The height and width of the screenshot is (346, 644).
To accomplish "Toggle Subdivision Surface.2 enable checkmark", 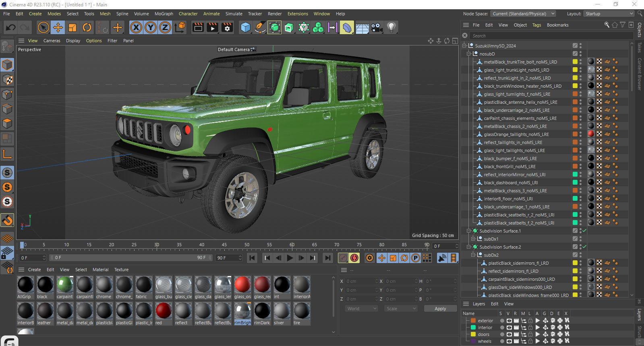I will coord(584,247).
